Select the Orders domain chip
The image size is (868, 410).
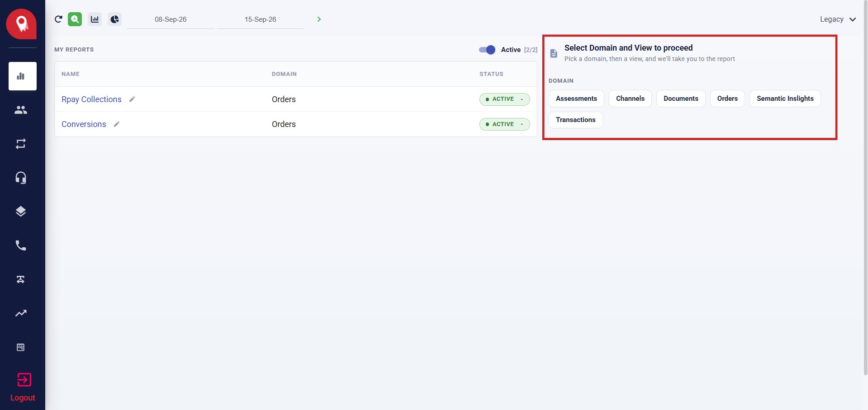(727, 99)
